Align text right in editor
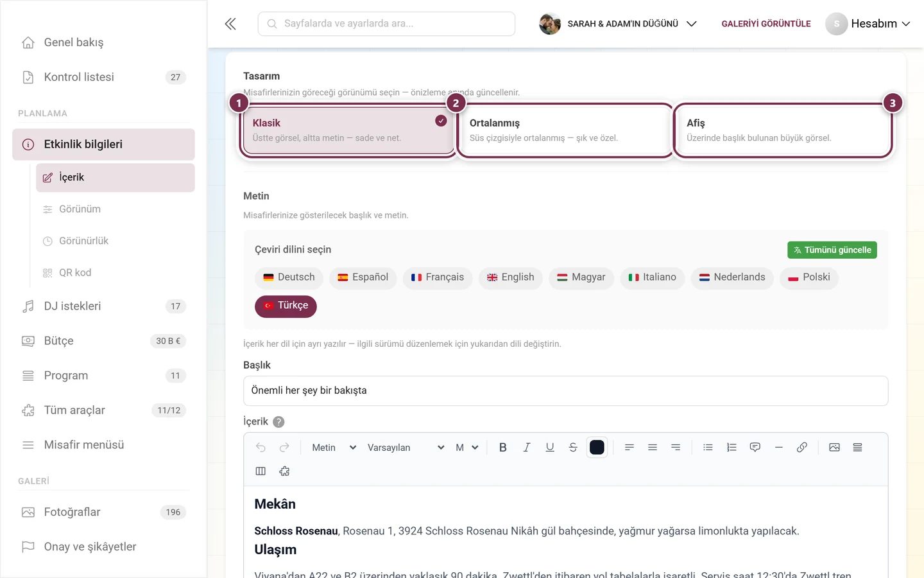924x578 pixels. point(676,448)
